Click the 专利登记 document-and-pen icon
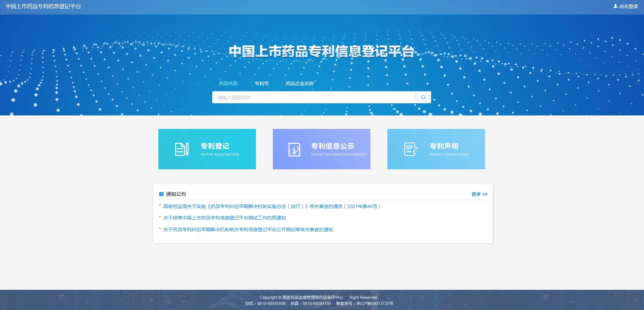The width and height of the screenshot is (644, 310). pyautogui.click(x=182, y=149)
